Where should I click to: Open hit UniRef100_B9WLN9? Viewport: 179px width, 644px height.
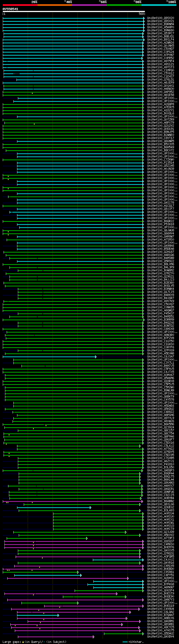coord(161,390)
